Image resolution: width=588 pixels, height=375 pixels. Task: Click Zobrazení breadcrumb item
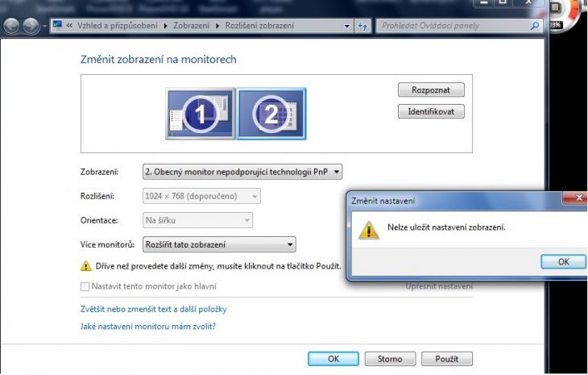(x=191, y=26)
